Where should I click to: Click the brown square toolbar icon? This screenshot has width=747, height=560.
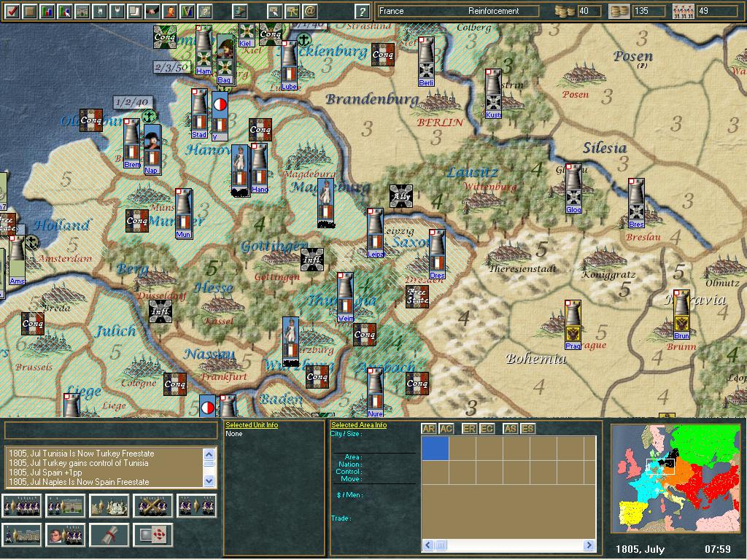click(x=30, y=11)
